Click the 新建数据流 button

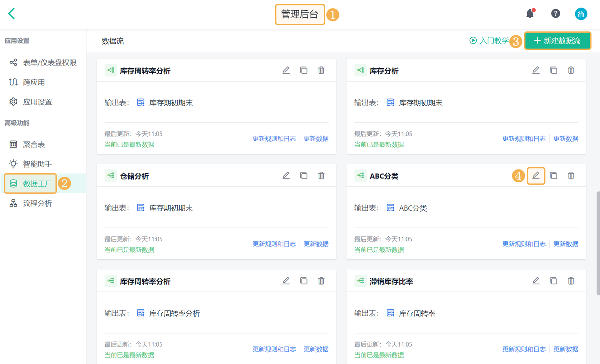pyautogui.click(x=557, y=41)
